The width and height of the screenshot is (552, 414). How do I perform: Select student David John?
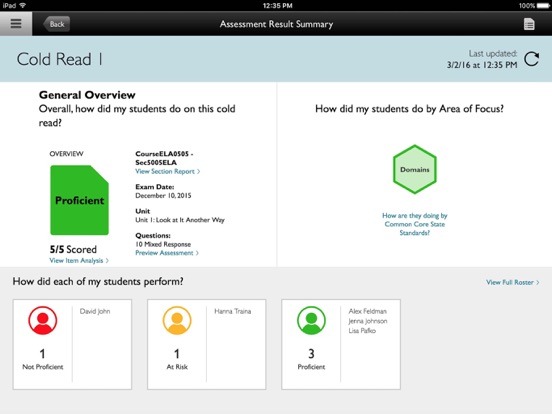(x=95, y=311)
